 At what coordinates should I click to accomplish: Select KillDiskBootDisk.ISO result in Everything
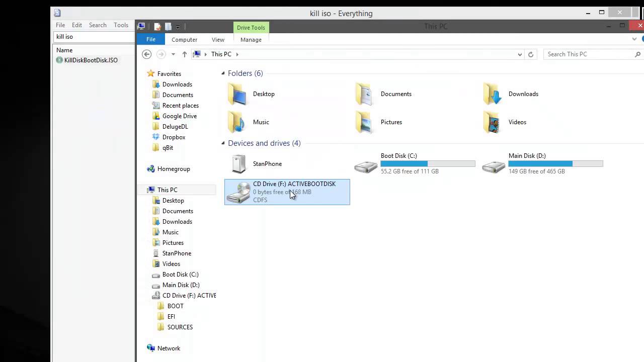91,60
